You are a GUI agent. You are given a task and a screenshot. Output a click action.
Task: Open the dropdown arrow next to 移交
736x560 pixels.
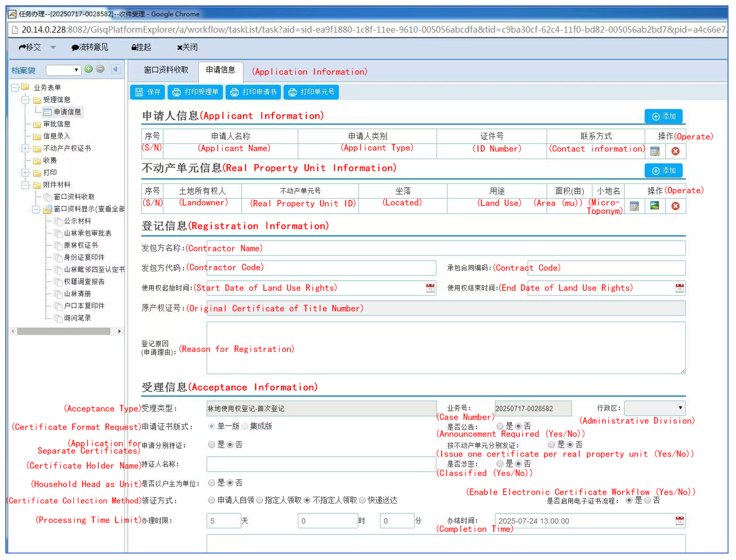53,47
